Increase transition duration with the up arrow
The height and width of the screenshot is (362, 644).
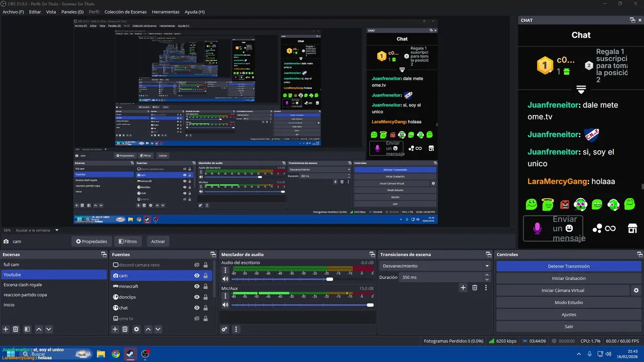487,275
